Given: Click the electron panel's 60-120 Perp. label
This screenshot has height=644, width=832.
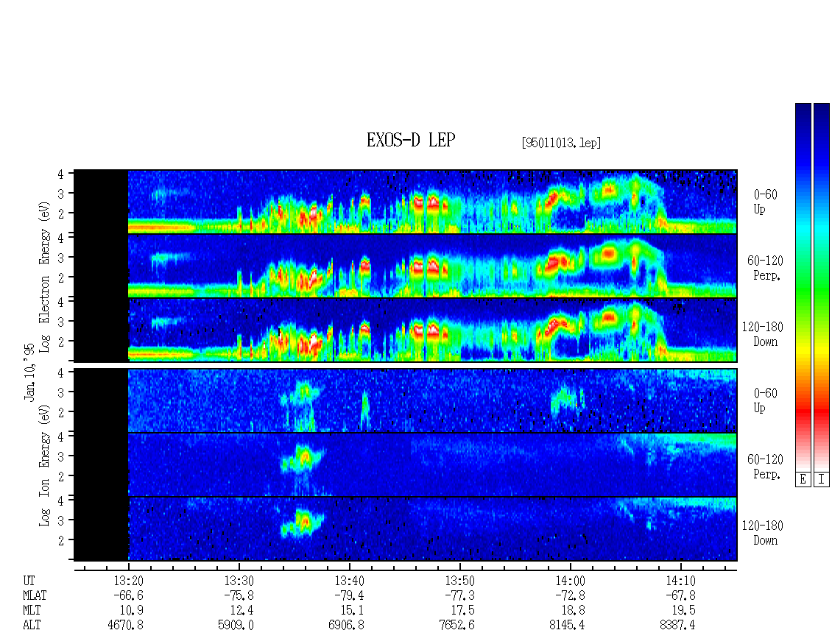Looking at the screenshot, I should [x=765, y=268].
